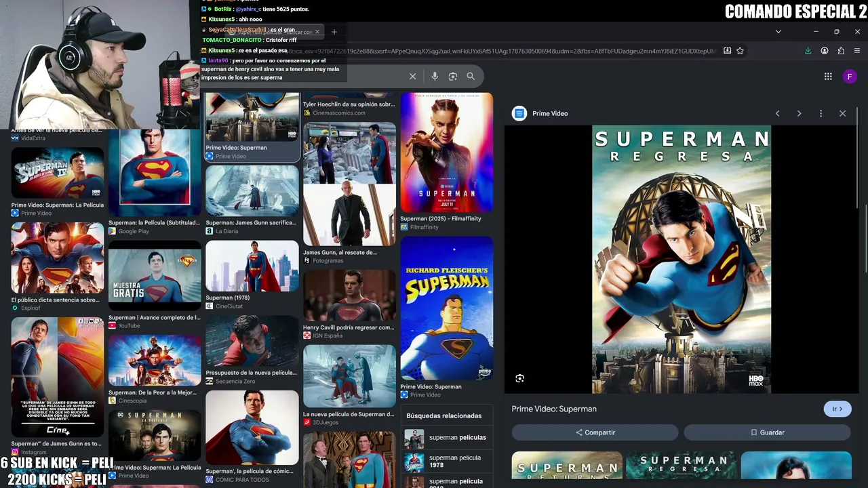Save the image with Guardar
Screen dimensions: 868x488
pyautogui.click(x=767, y=432)
